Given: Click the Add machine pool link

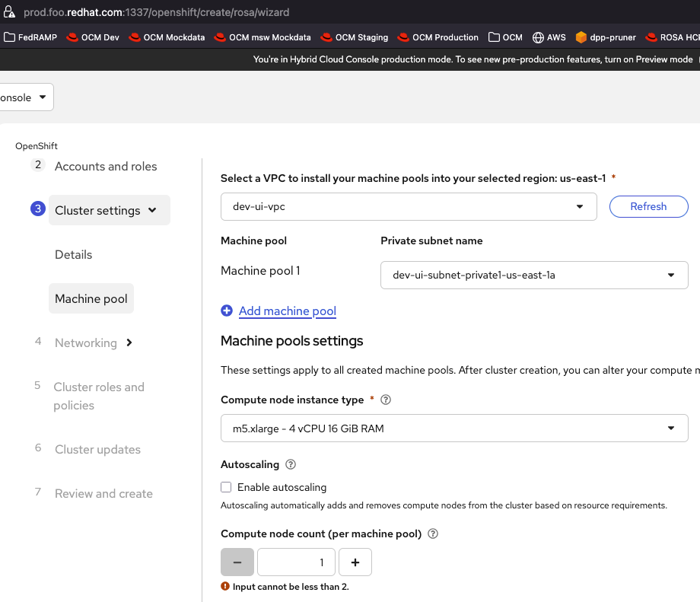Looking at the screenshot, I should tap(288, 311).
